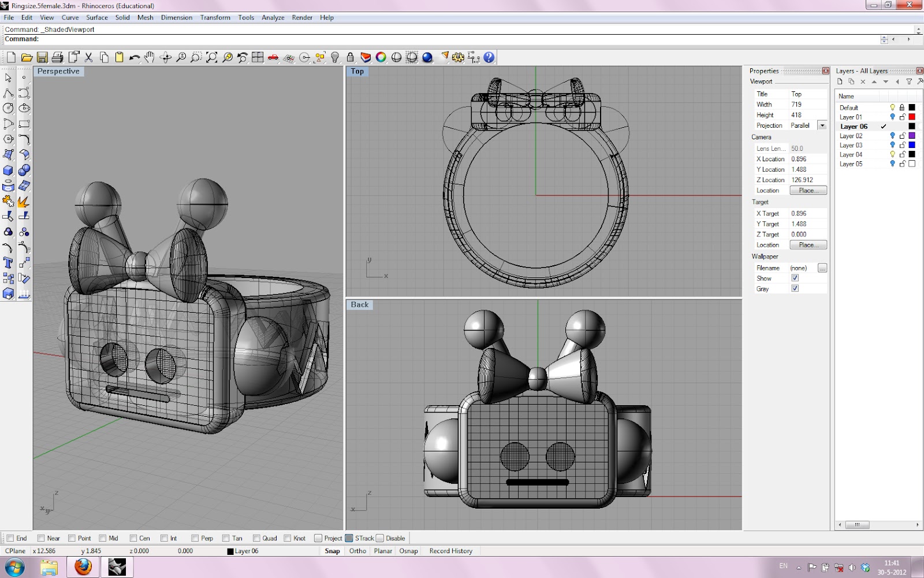Click the Lock objects padlock icon
Image resolution: width=924 pixels, height=578 pixels.
[350, 57]
